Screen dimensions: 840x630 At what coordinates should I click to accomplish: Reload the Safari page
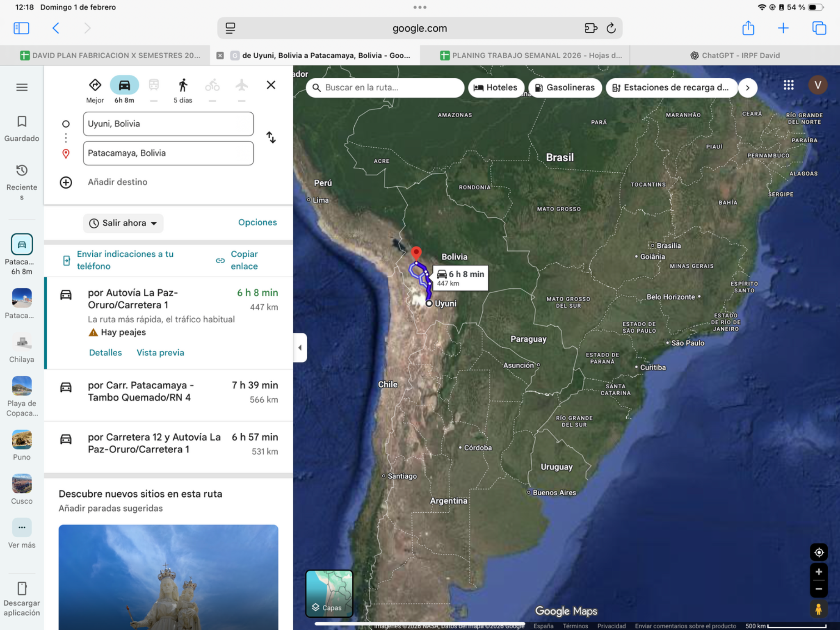click(x=611, y=28)
